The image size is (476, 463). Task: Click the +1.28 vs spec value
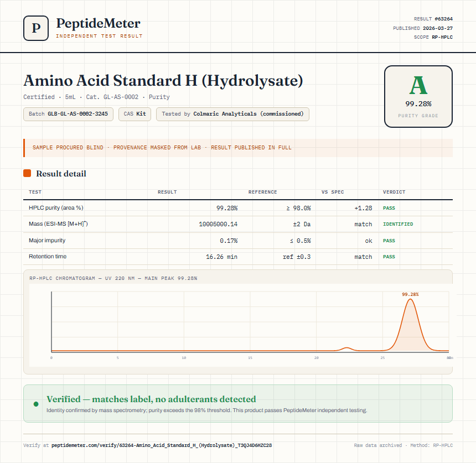tap(363, 208)
